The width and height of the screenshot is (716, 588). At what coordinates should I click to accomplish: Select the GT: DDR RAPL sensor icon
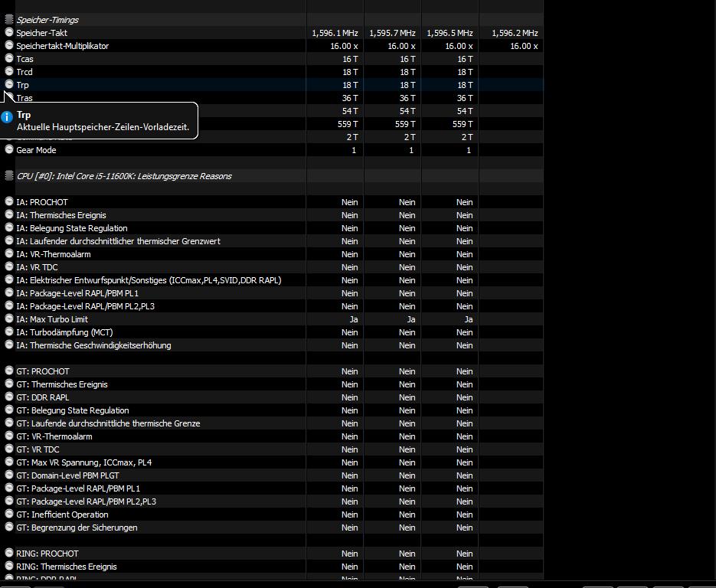click(x=9, y=397)
